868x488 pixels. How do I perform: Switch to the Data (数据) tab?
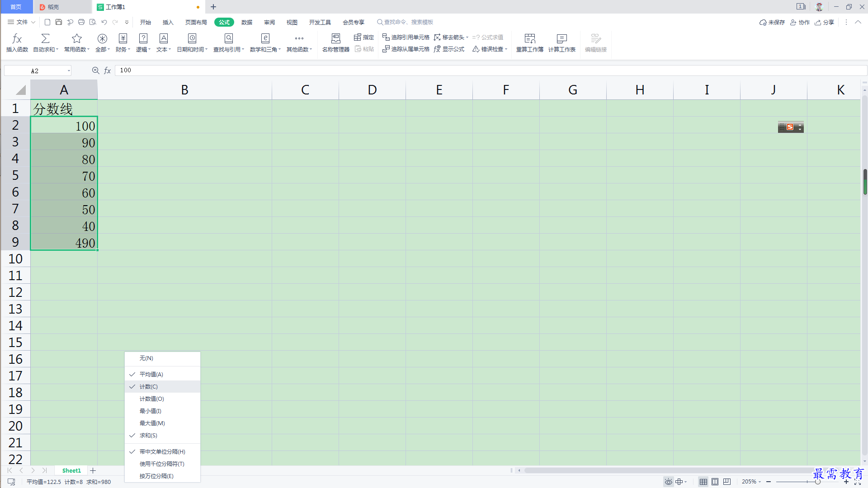pos(247,22)
